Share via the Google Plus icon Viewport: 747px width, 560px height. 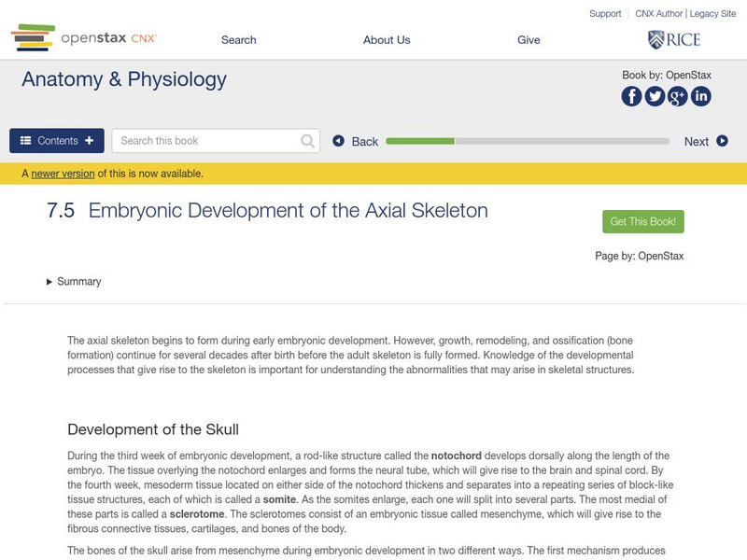(x=678, y=96)
